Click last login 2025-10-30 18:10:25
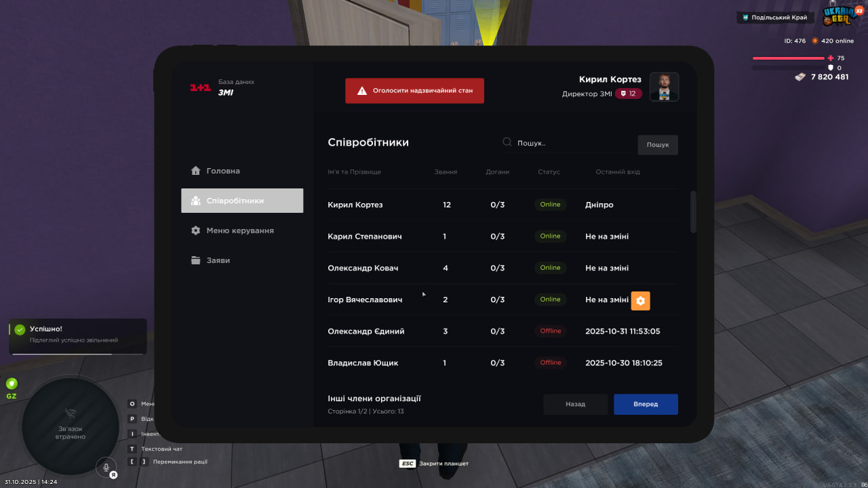The height and width of the screenshot is (488, 868). [624, 363]
